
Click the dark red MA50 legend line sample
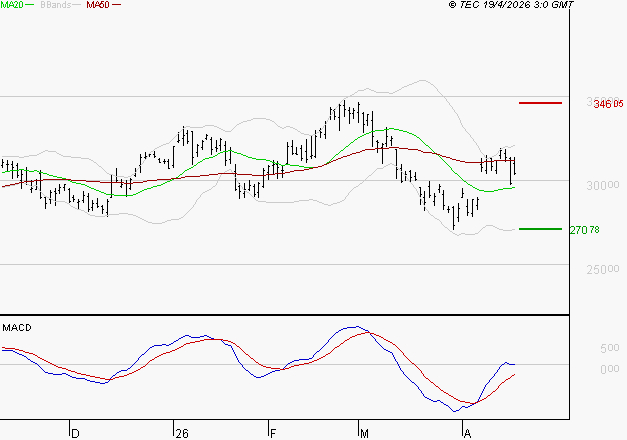point(117,6)
